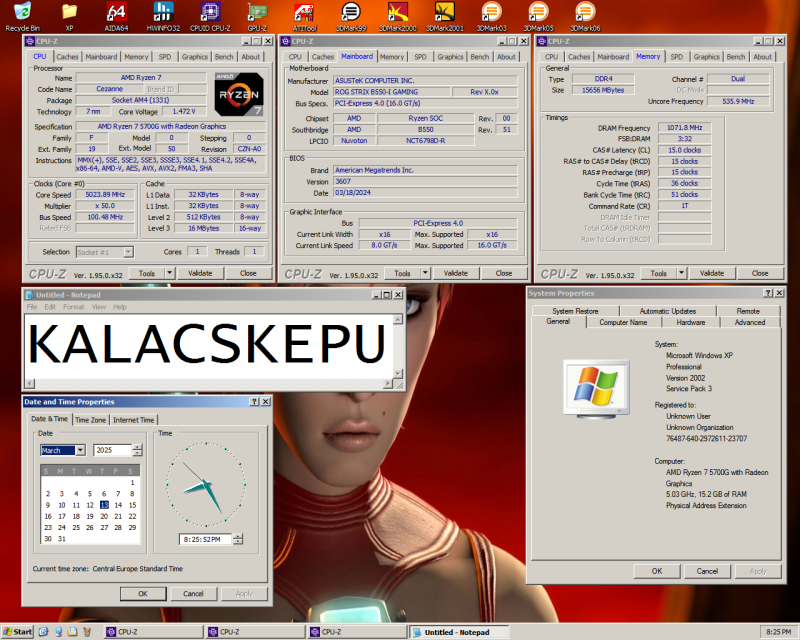Screen dimensions: 800x640
Task: Open the Tools dropdown arrow in the Memory window
Action: point(682,273)
